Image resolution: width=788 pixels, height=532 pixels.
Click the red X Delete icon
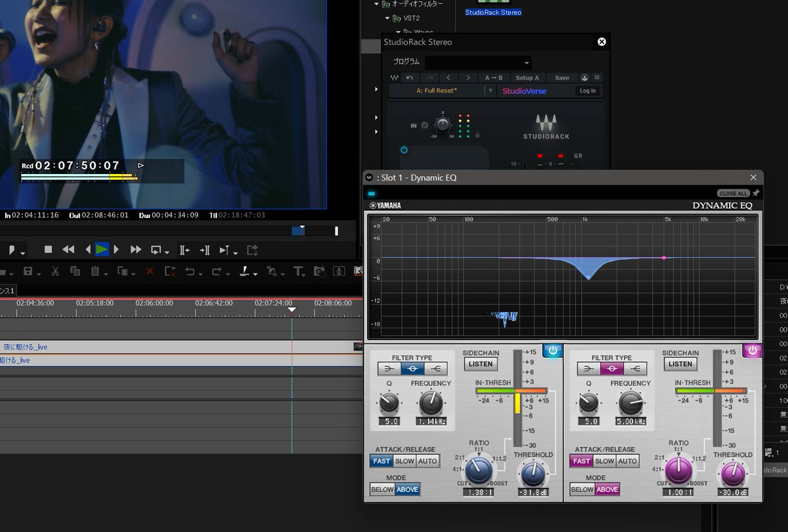(x=150, y=271)
